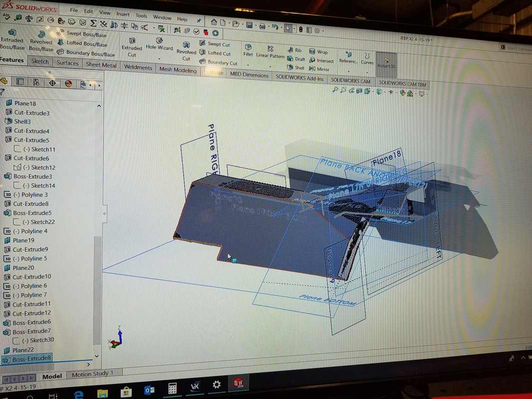Select the Boundary Cut feature

(x=218, y=62)
